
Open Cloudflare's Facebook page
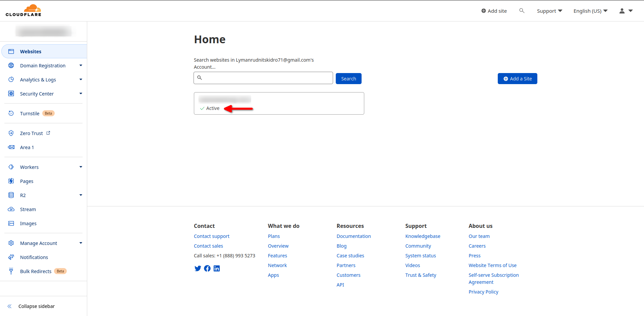pos(207,268)
